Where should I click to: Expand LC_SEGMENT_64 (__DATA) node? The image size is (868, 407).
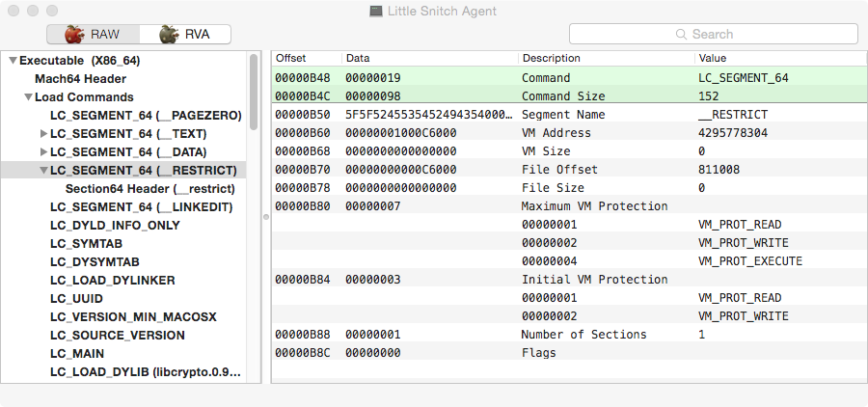point(43,152)
